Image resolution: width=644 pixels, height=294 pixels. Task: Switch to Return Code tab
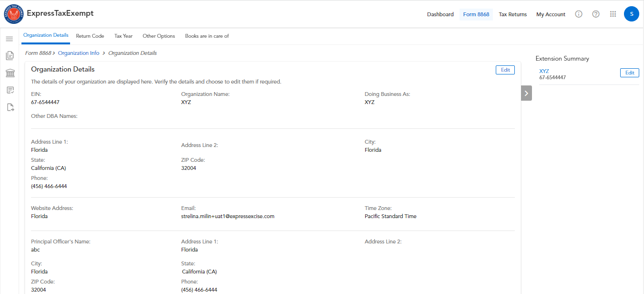click(x=90, y=36)
